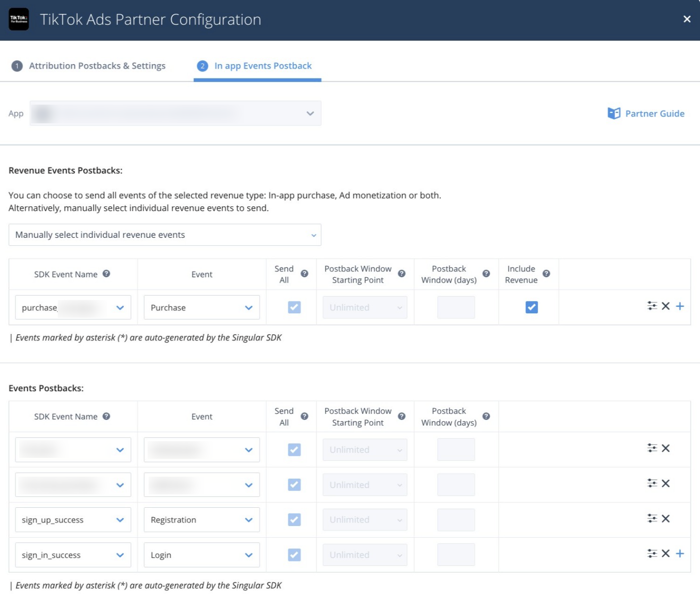Click help icon beside revenue SDK Event Name
The width and height of the screenshot is (700, 600).
coord(106,274)
